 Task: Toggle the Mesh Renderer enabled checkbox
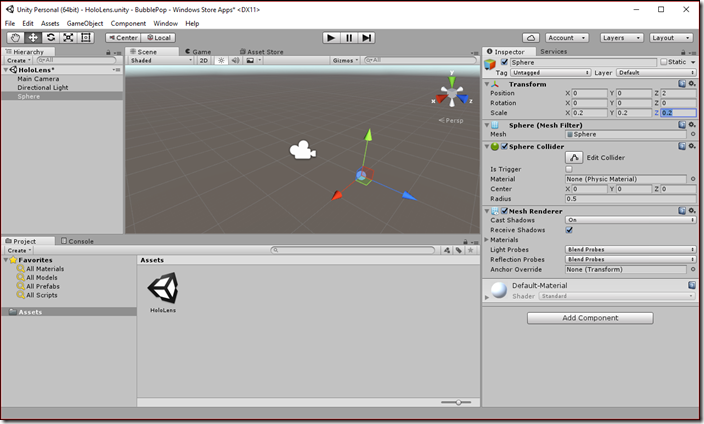[x=504, y=211]
